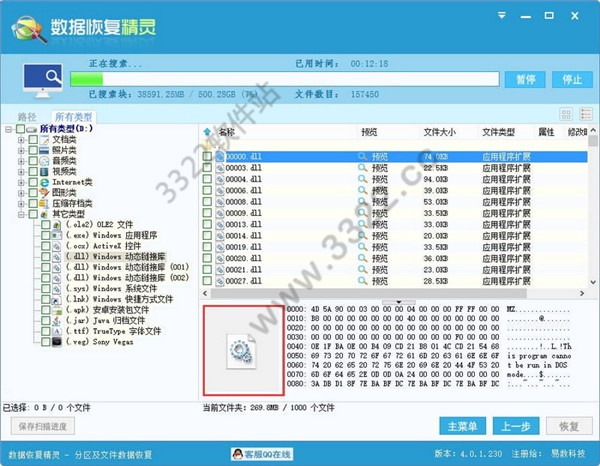Check the (.sys) Windows 系统文件 checkbox
Image resolution: width=600 pixels, height=466 pixels.
click(x=46, y=288)
